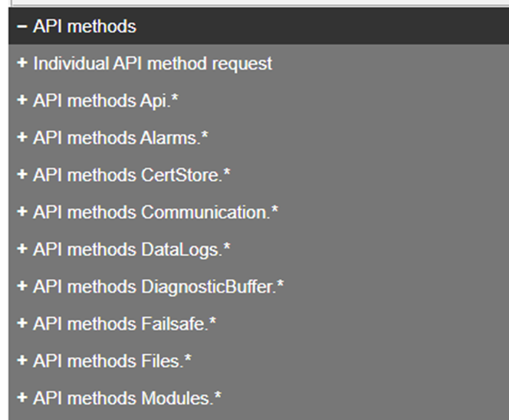Click plus sign beside API methods Api.*

(x=21, y=101)
